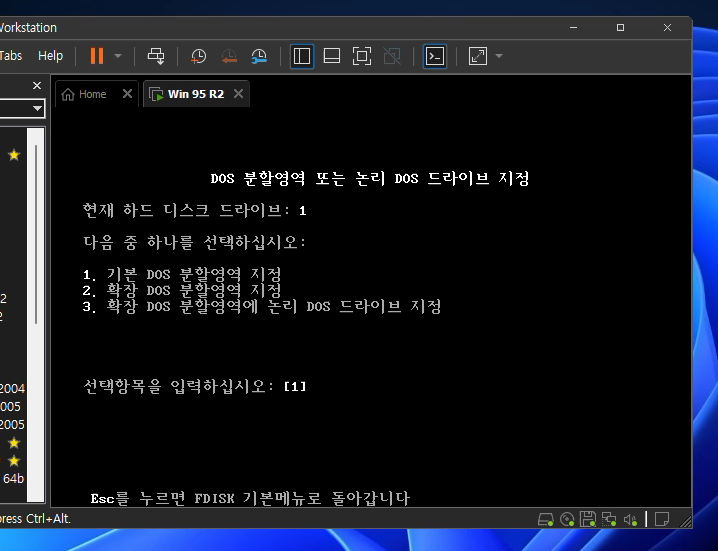Click the hard disk status bar icon

click(x=545, y=519)
